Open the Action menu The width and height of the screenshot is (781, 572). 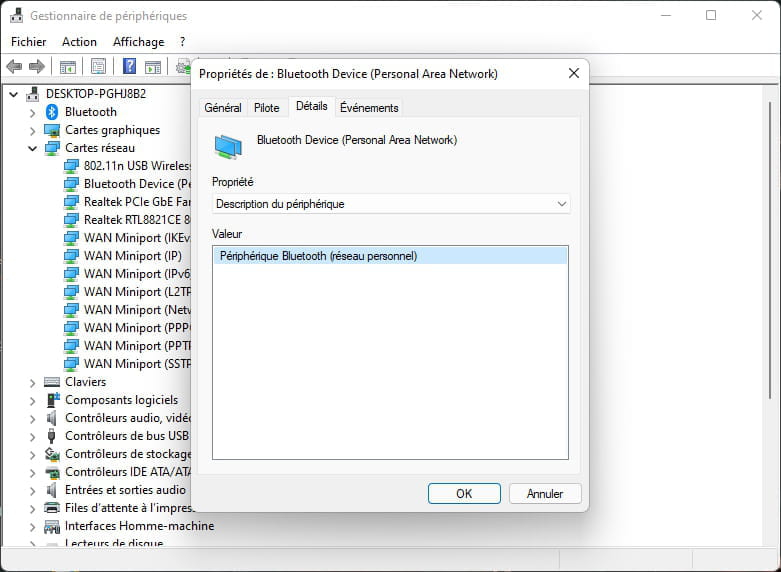79,41
